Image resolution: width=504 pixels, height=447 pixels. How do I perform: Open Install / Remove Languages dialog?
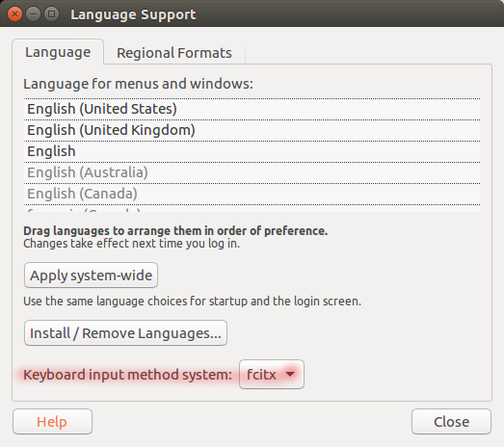pyautogui.click(x=125, y=333)
